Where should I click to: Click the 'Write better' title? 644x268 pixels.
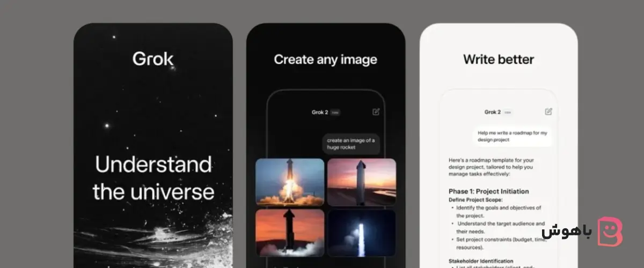pyautogui.click(x=499, y=59)
